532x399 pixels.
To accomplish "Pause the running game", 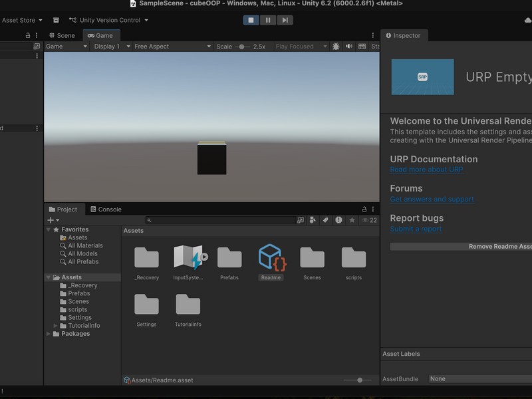I will [x=268, y=20].
